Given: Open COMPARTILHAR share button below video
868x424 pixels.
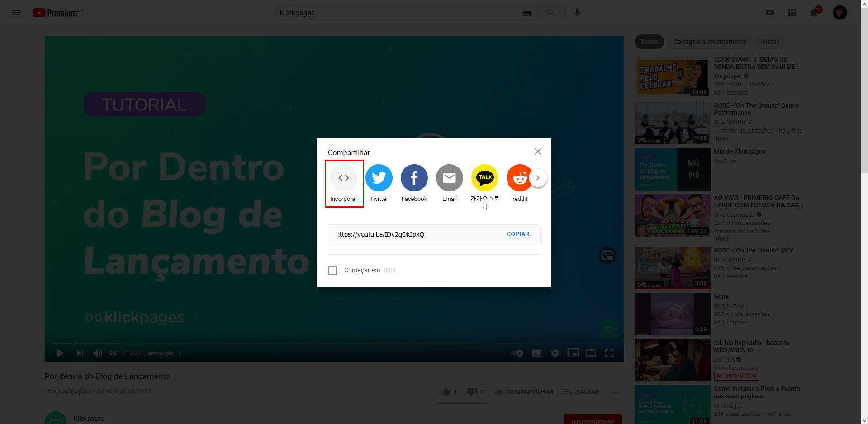Looking at the screenshot, I should (524, 392).
